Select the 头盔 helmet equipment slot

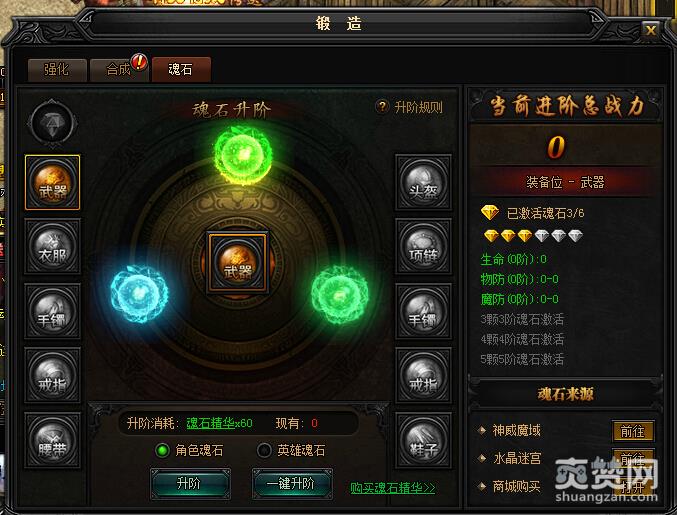point(423,183)
